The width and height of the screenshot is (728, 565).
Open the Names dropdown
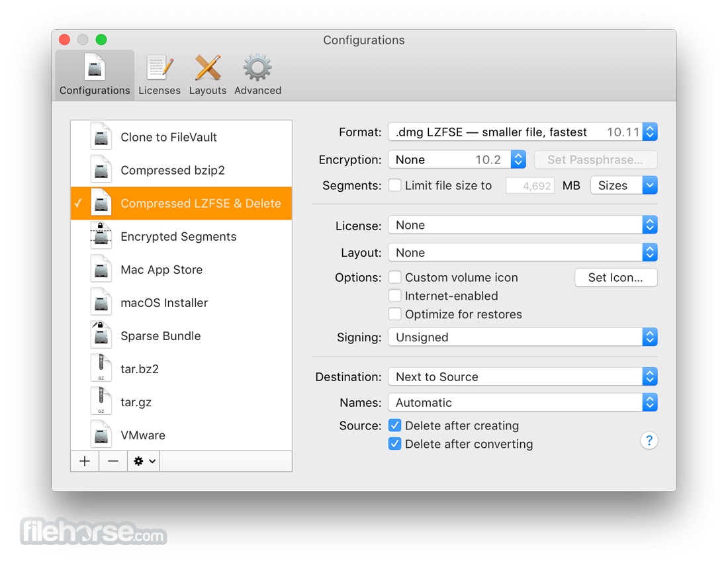pos(523,402)
